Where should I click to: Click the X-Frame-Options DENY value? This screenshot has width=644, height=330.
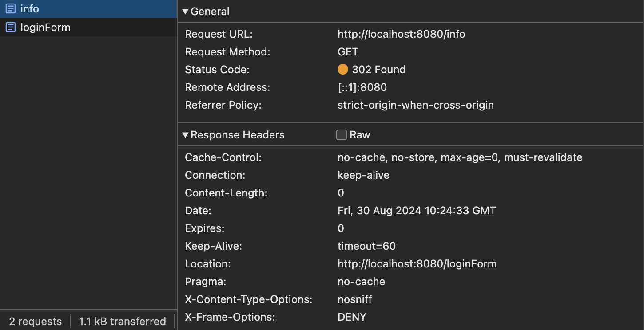click(x=352, y=317)
